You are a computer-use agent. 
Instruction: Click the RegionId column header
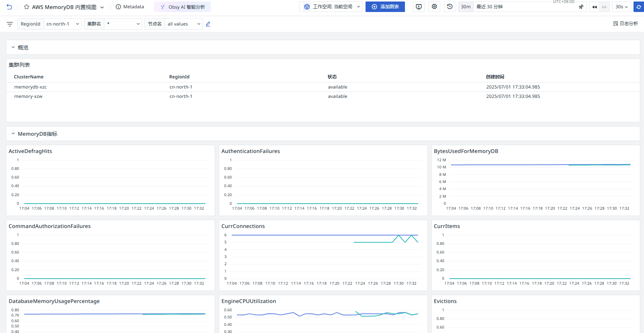(x=179, y=77)
